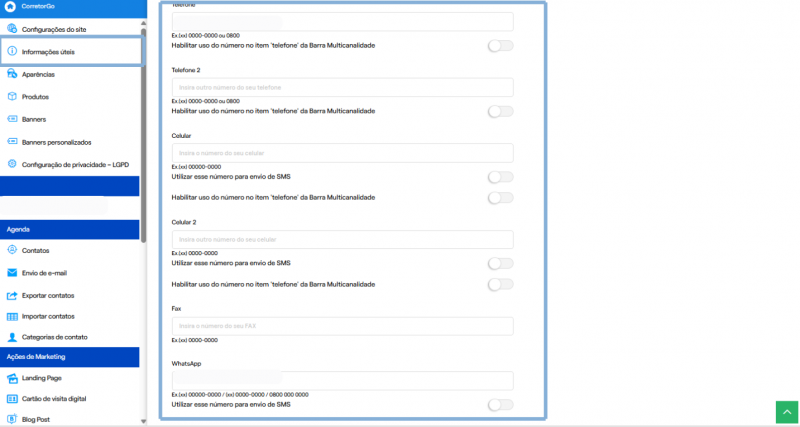
Task: Open Categorias de contato via its user icon
Action: click(x=12, y=337)
